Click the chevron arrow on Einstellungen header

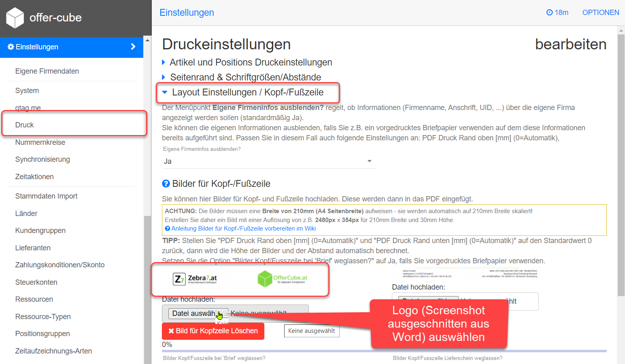click(x=133, y=47)
